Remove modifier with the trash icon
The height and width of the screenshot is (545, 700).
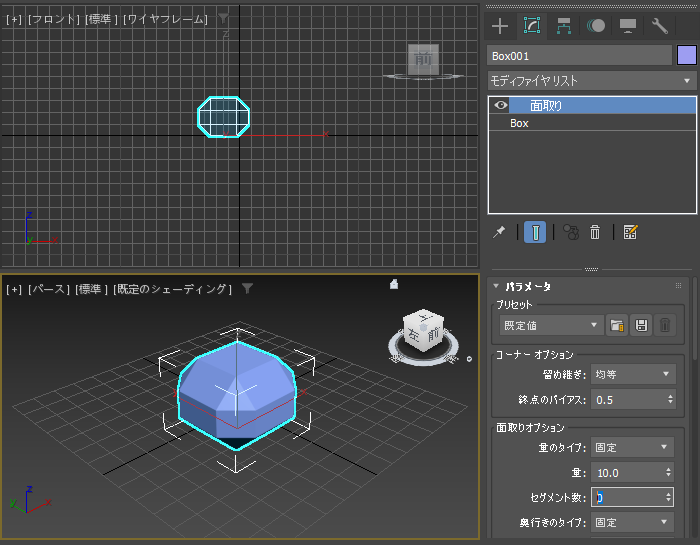click(595, 232)
